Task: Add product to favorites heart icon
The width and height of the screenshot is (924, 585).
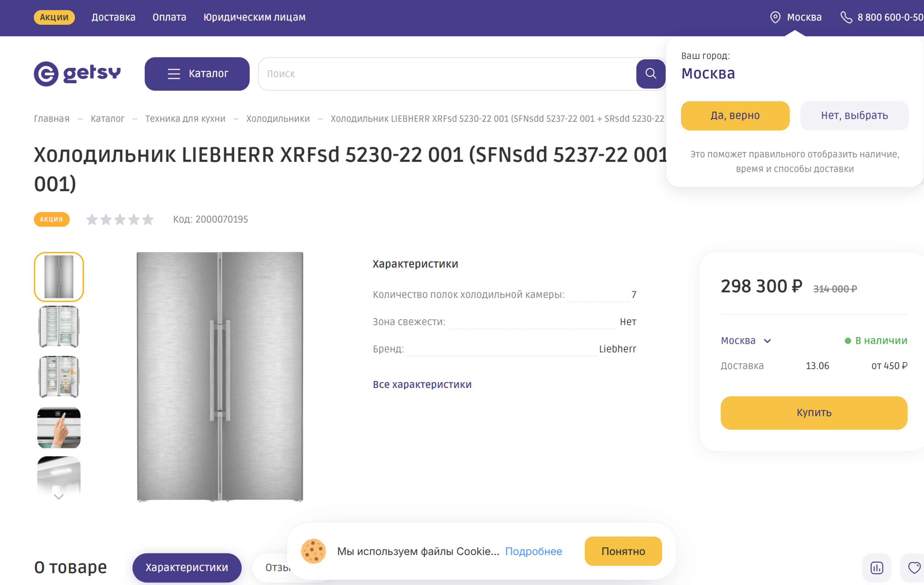Action: pyautogui.click(x=914, y=567)
